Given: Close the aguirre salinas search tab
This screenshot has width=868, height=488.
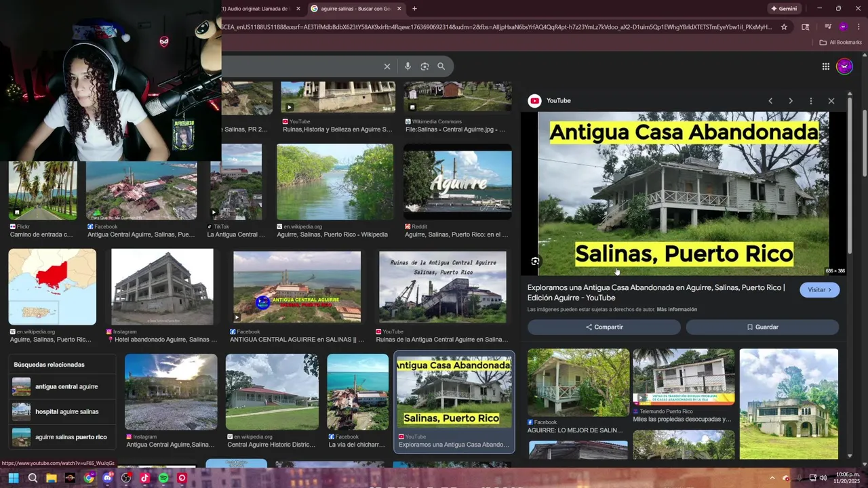Looking at the screenshot, I should [x=399, y=9].
